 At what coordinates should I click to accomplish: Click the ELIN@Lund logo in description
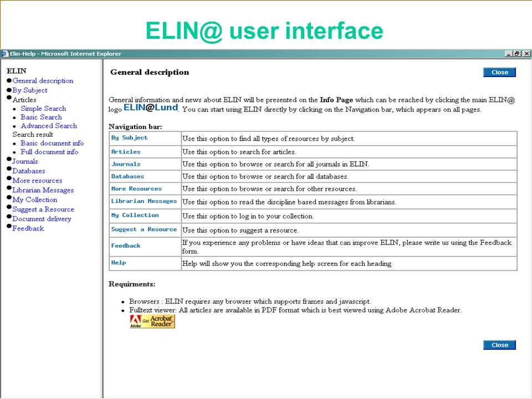click(x=151, y=108)
